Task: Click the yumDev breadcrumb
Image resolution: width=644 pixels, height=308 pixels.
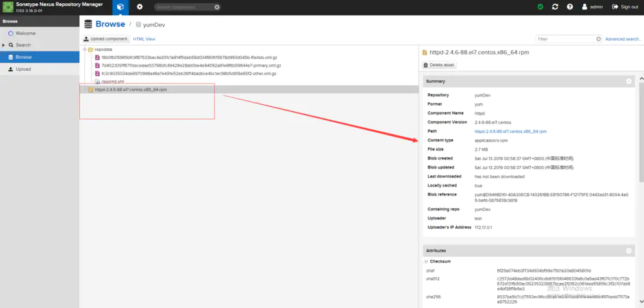Action: pos(154,25)
